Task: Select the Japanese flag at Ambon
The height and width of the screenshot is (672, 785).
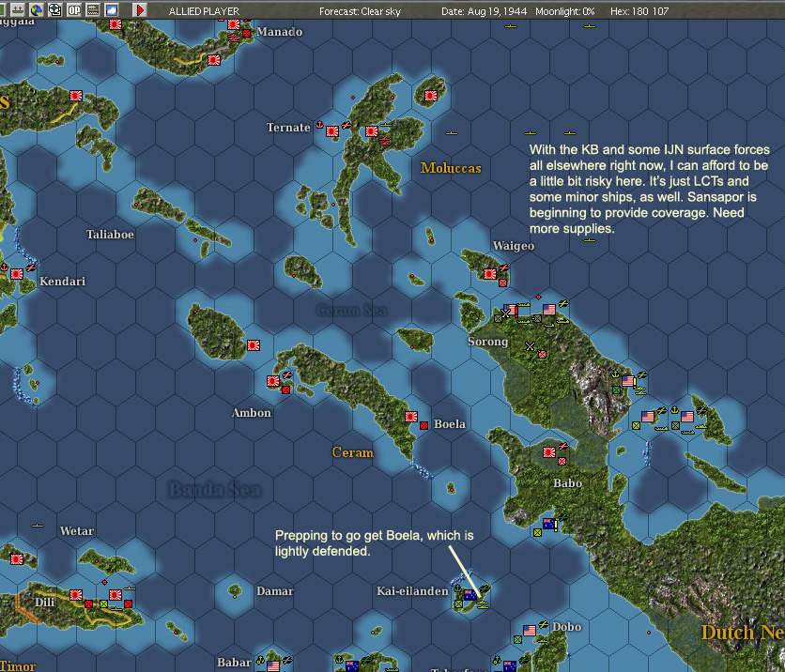Action: click(273, 381)
